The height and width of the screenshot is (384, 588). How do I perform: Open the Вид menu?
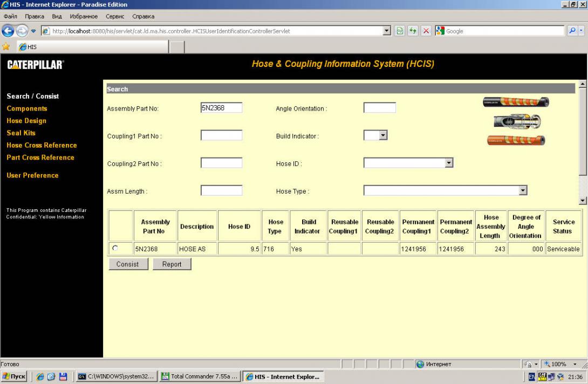click(57, 17)
